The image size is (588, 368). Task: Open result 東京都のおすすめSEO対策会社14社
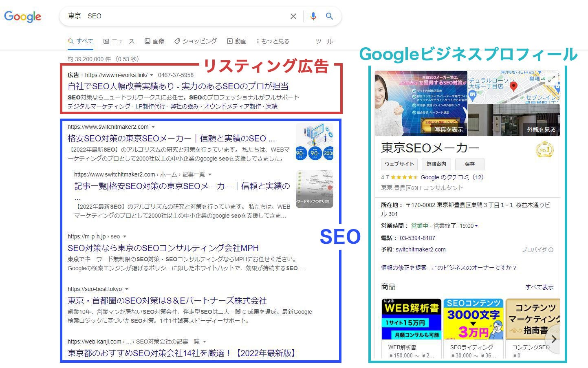click(x=183, y=353)
